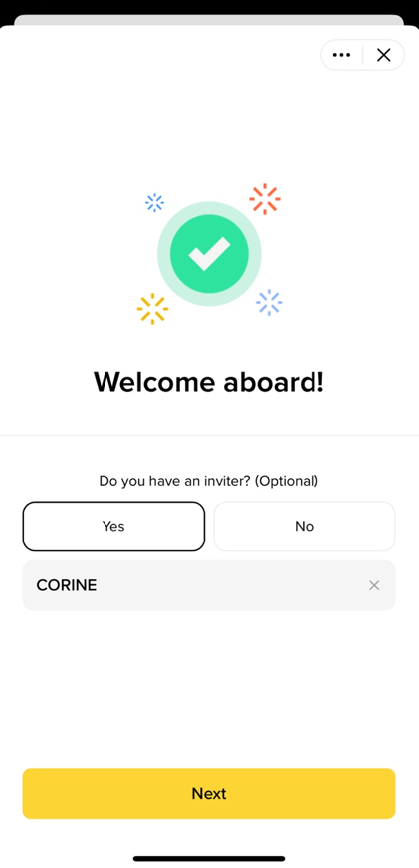Select Yes for having an inviter
The width and height of the screenshot is (419, 868).
coord(113,526)
